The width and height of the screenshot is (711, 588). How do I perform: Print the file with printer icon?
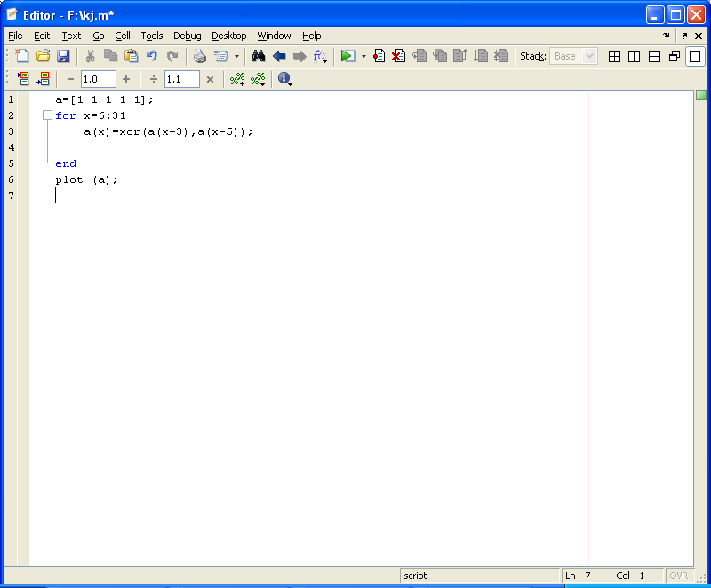[199, 56]
